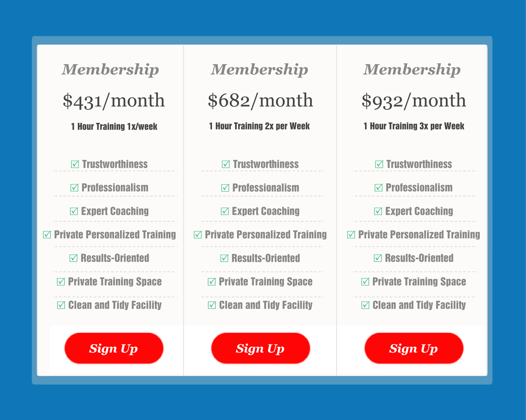Click Sign Up for the $431/month plan
This screenshot has width=526, height=420.
click(114, 348)
